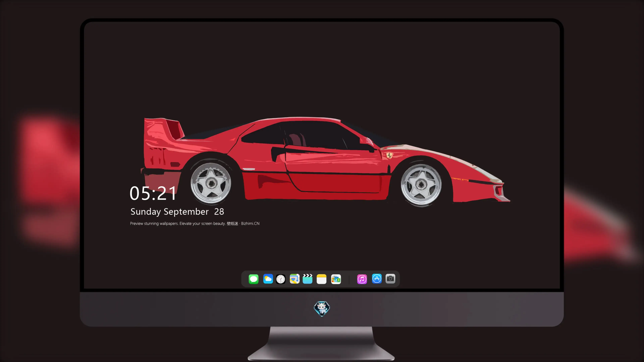
Task: Open the Camera app in the dock
Action: click(390, 279)
